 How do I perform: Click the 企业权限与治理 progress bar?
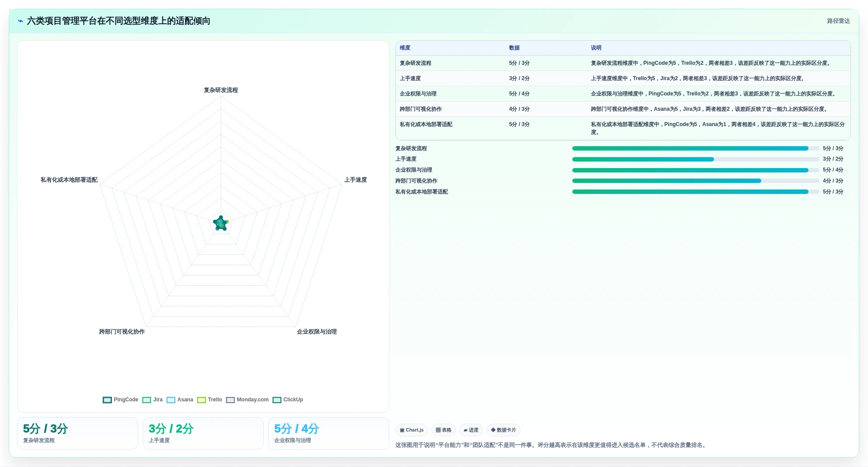696,170
